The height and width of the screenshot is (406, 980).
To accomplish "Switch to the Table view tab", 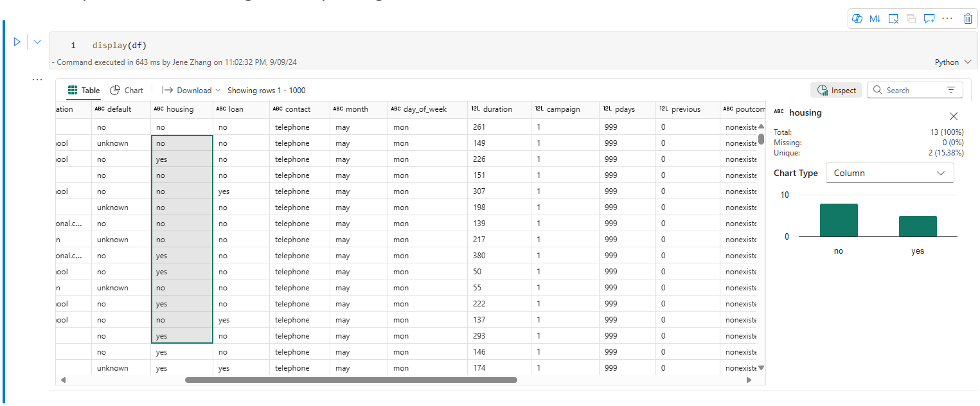I will (x=84, y=91).
